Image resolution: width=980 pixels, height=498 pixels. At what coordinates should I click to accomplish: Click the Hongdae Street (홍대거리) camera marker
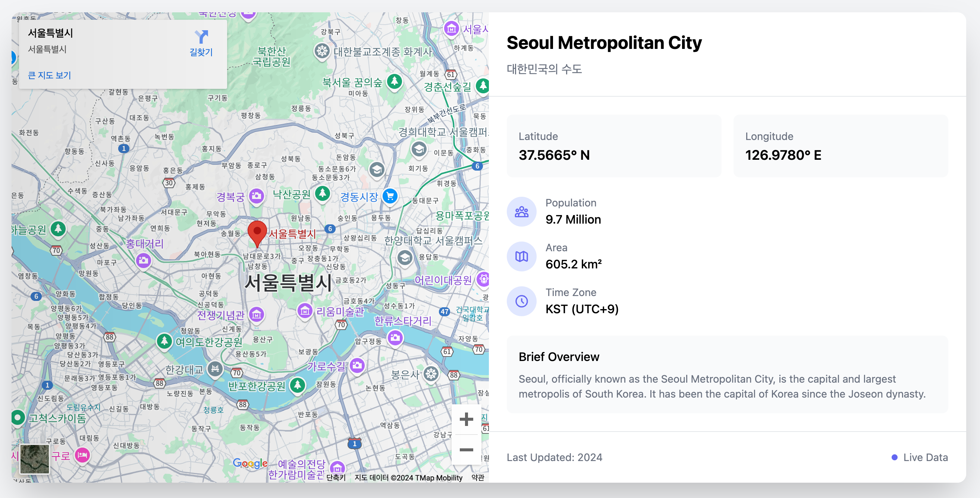pyautogui.click(x=144, y=261)
